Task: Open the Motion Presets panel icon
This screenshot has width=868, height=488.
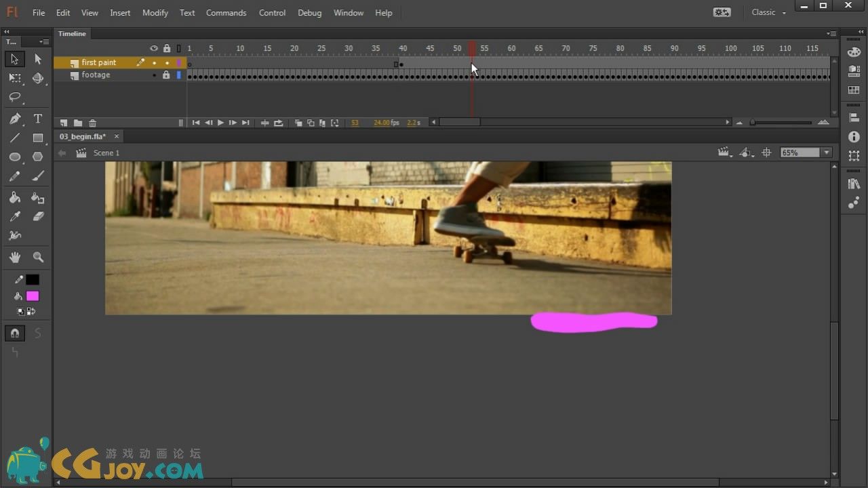Action: [854, 203]
